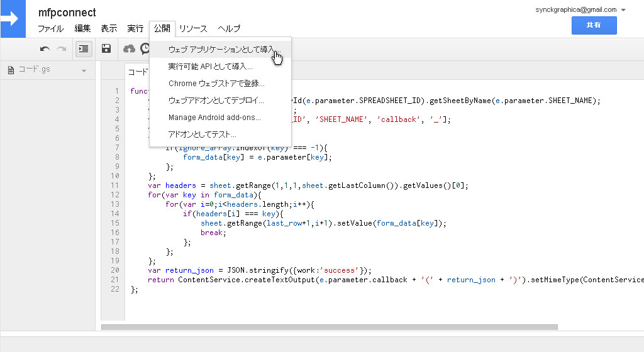Open the 編集 menu

[82, 28]
